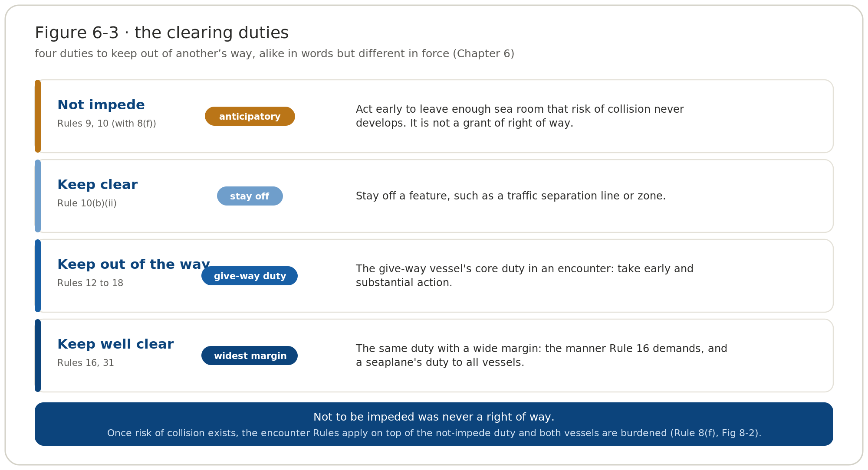Click the 'anticipatory' orange pill badge
Image resolution: width=868 pixels, height=470 pixels.
(250, 116)
